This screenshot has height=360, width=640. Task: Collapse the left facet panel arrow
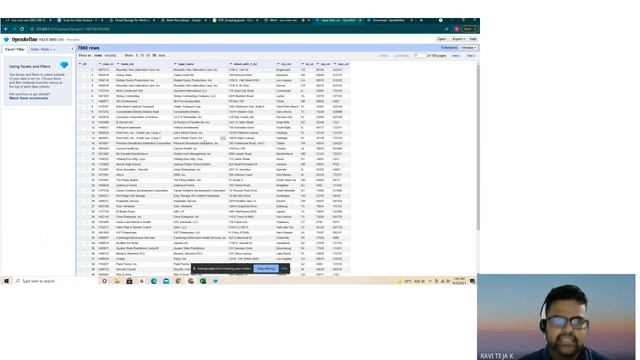pyautogui.click(x=73, y=49)
